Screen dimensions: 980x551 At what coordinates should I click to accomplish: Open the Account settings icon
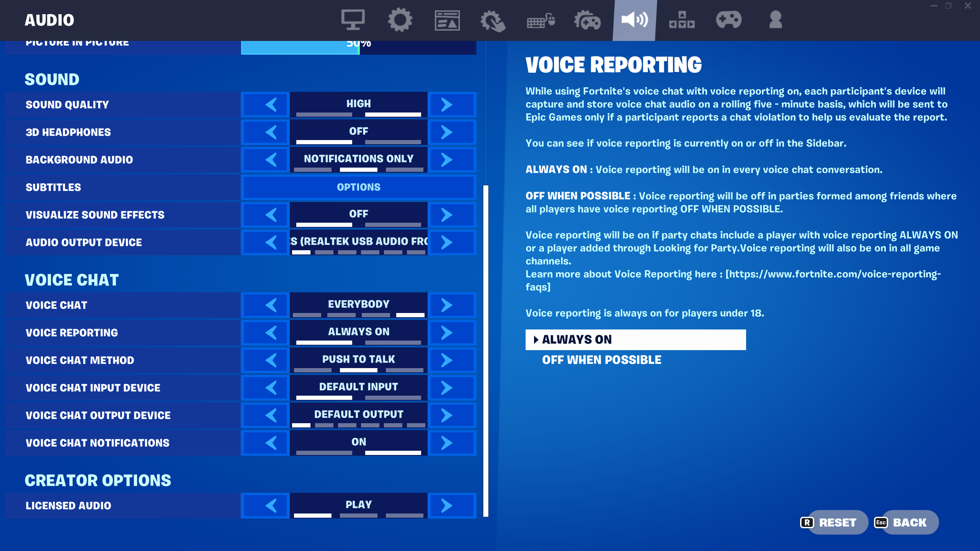point(775,20)
